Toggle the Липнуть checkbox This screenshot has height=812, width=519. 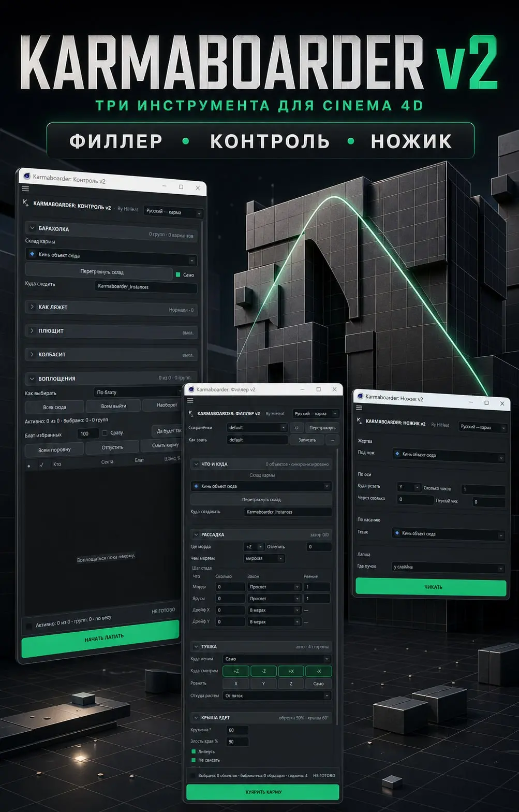194,751
